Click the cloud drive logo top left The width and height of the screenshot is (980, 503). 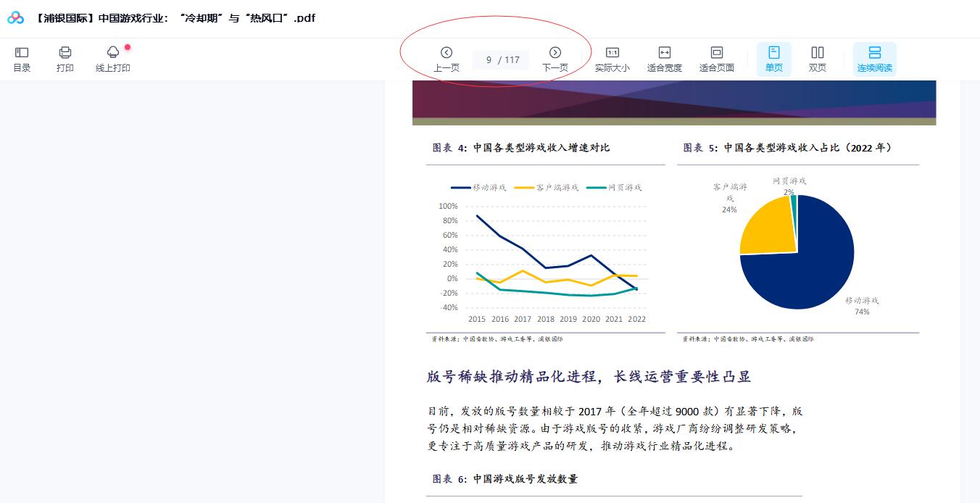(x=16, y=17)
